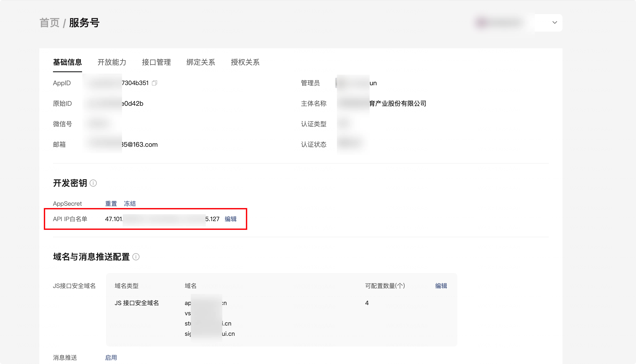The width and height of the screenshot is (636, 364).
Task: Click the 认证状态 field label
Action: point(314,144)
